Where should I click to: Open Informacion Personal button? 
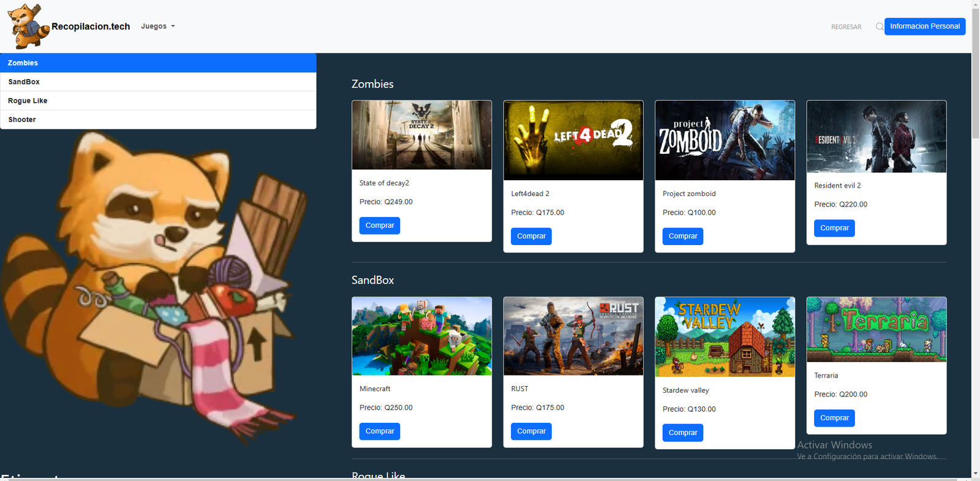925,26
